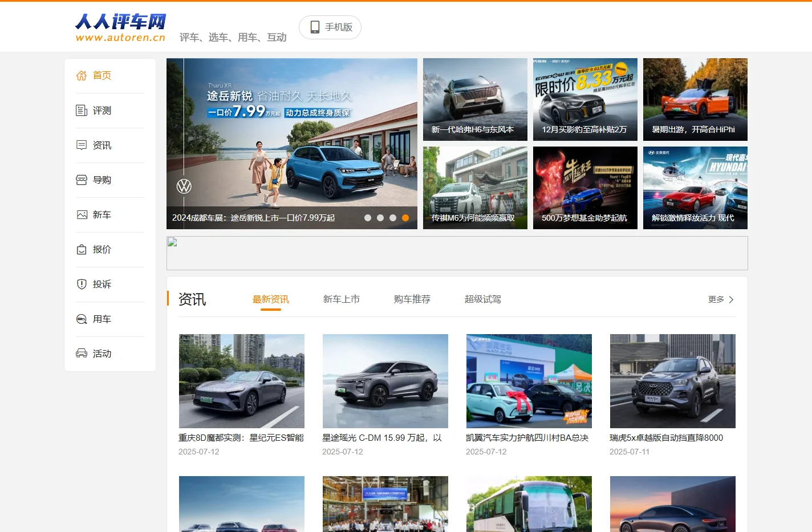Click the 2024成都车展 carousel caption

coord(253,218)
